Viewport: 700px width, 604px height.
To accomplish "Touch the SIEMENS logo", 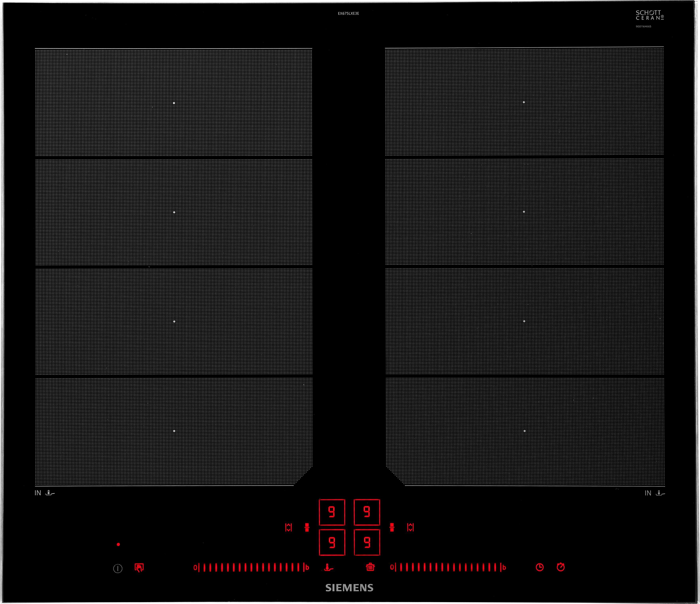I will pos(349,588).
